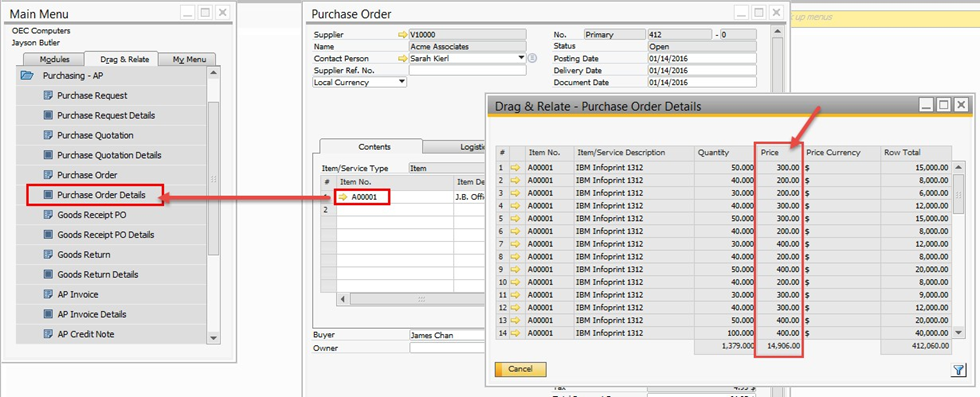Click the Posting Date field
Screen dimensions: 980x397
click(702, 58)
